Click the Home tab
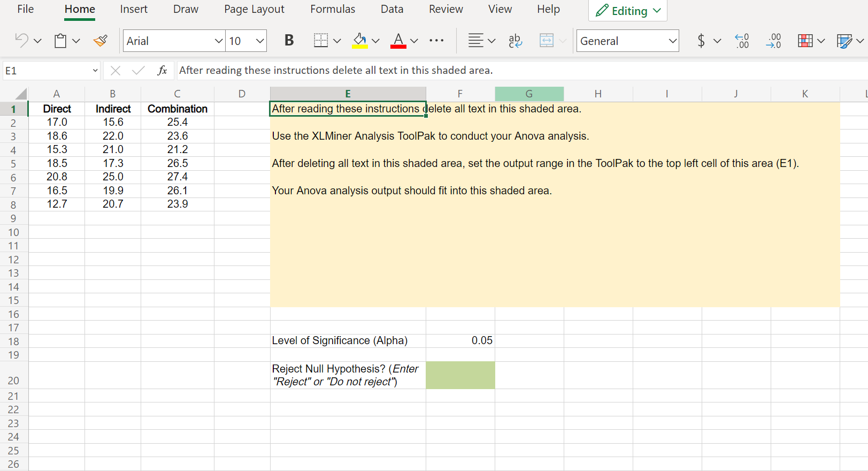 80,9
